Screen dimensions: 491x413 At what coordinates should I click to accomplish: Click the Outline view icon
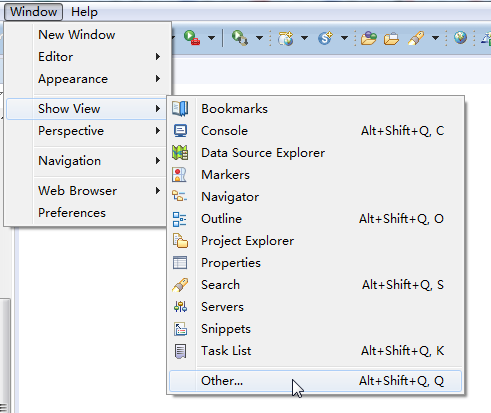(180, 219)
